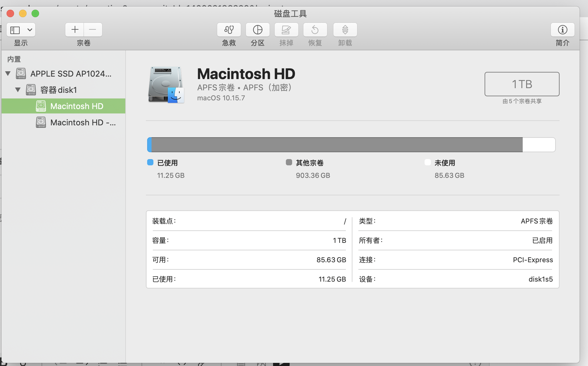Screen dimensions: 588x366
Task: Select APPLE SSD AP1024 in sidebar
Action: (71, 74)
